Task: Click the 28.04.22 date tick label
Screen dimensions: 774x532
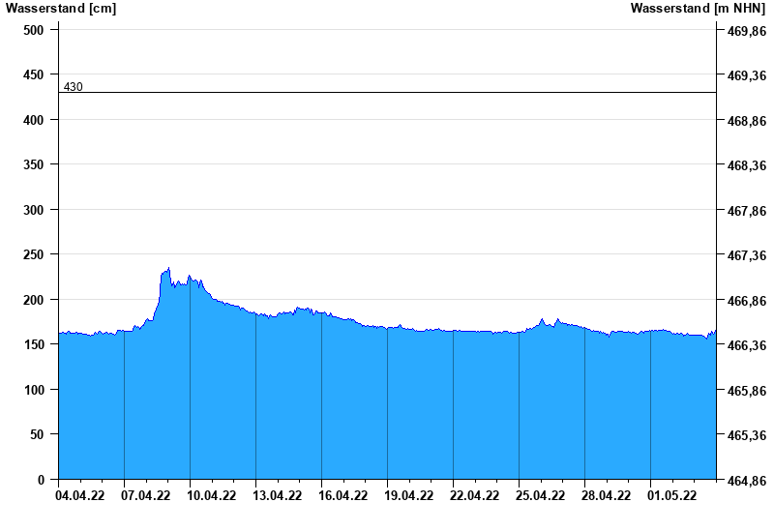Action: coord(607,496)
